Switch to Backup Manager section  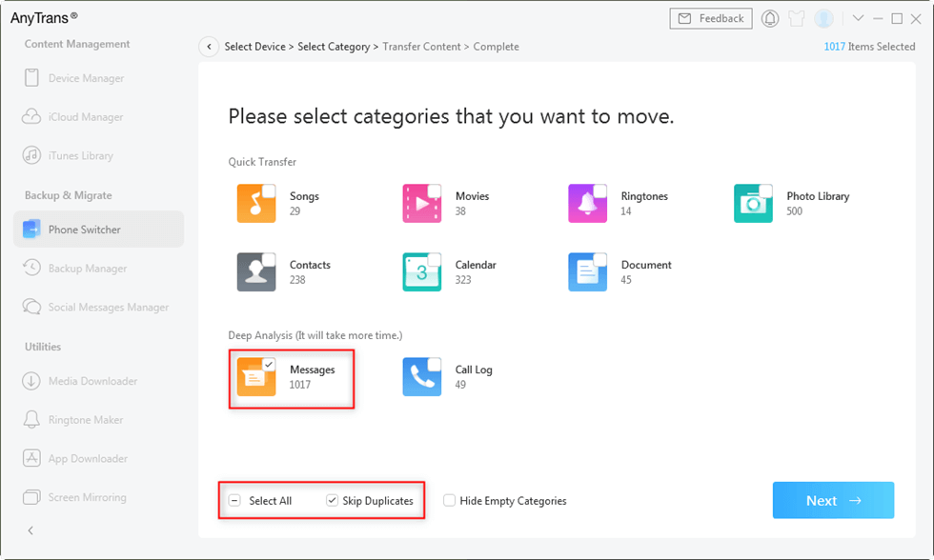coord(87,269)
